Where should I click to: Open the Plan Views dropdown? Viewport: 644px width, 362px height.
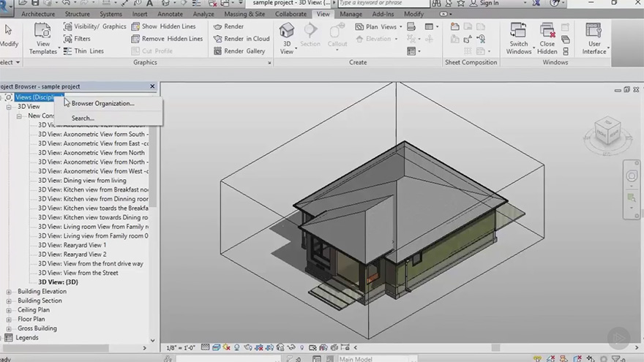click(x=378, y=26)
